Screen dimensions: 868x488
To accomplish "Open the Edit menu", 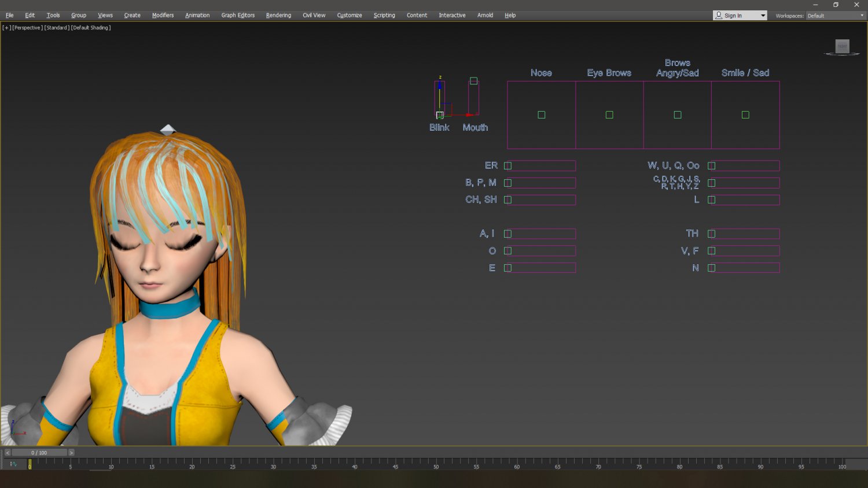I will [x=30, y=16].
